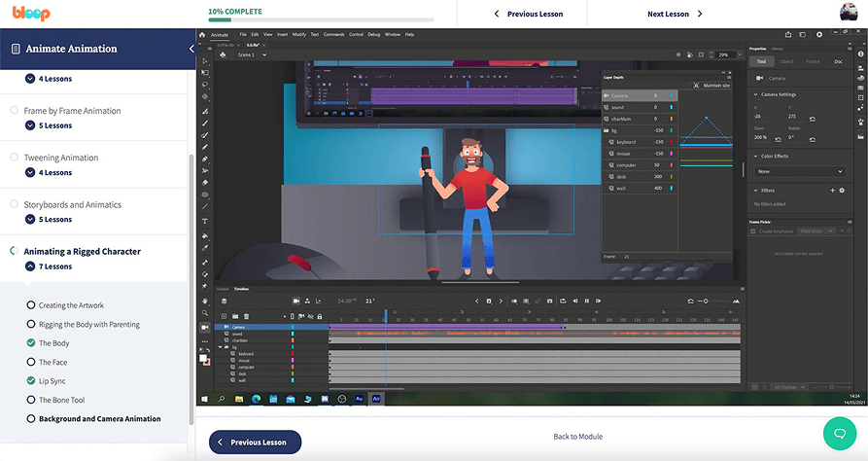
Task: Adjust the timeline zoom slider
Action: click(x=708, y=301)
